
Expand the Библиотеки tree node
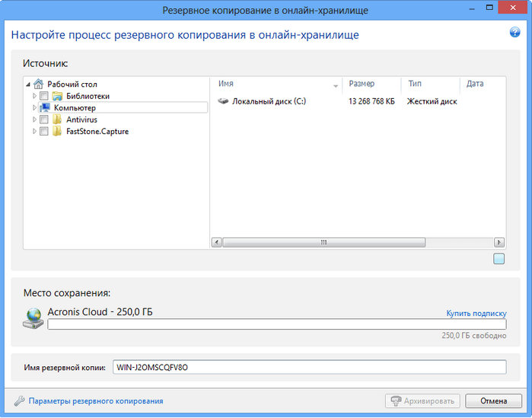[34, 96]
